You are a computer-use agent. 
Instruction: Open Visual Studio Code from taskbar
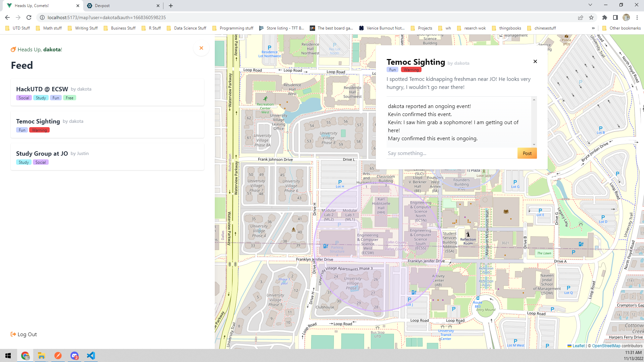coord(91,356)
